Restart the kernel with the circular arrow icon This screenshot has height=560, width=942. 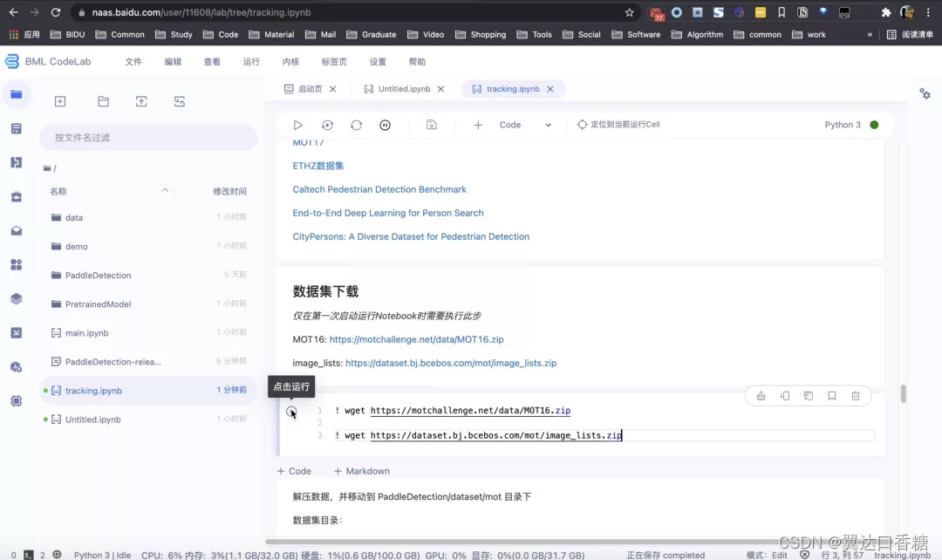(x=356, y=125)
